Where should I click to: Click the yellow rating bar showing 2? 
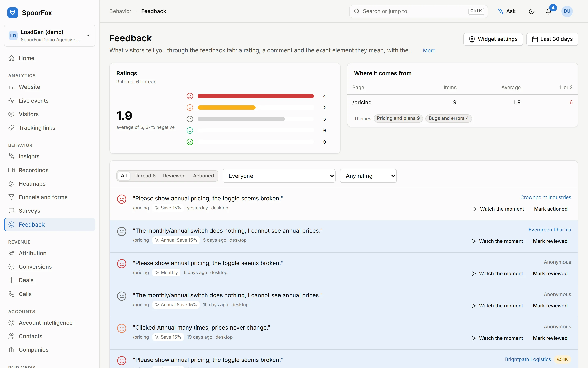226,108
